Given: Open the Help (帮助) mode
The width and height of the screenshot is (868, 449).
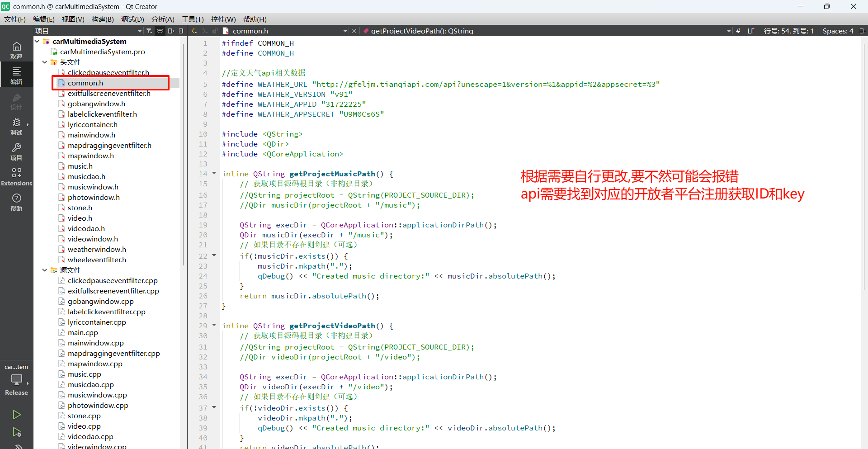Looking at the screenshot, I should click(16, 202).
